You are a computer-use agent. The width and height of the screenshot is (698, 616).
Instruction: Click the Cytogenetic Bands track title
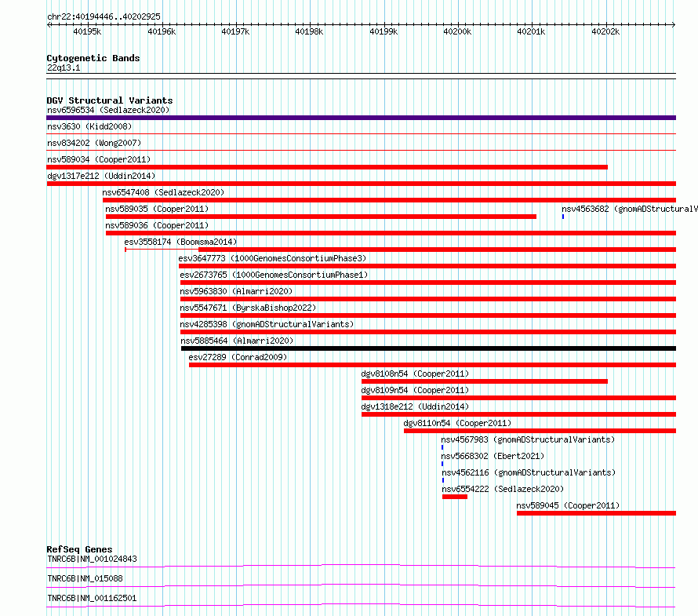[x=93, y=58]
